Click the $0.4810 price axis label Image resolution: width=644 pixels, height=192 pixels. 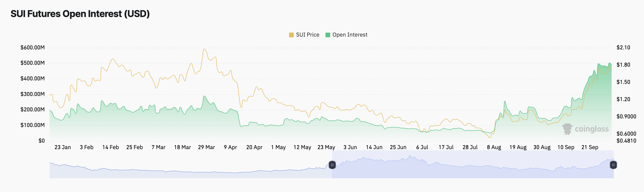tap(626, 141)
